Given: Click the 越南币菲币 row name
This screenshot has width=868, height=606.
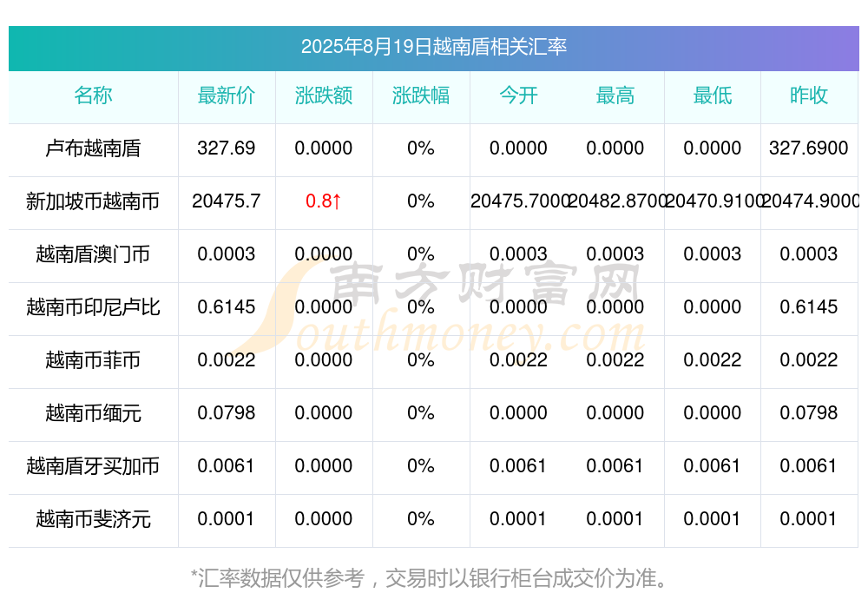Looking at the screenshot, I should click(x=93, y=360).
